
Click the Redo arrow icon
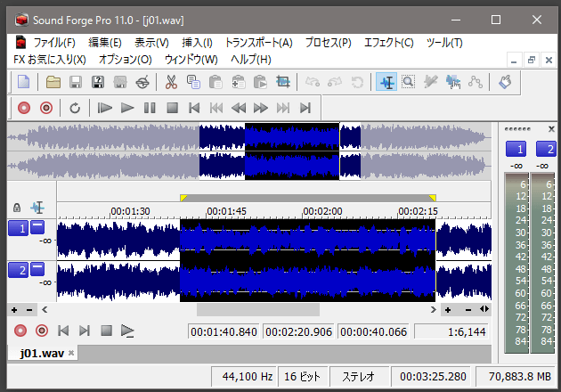tap(335, 82)
